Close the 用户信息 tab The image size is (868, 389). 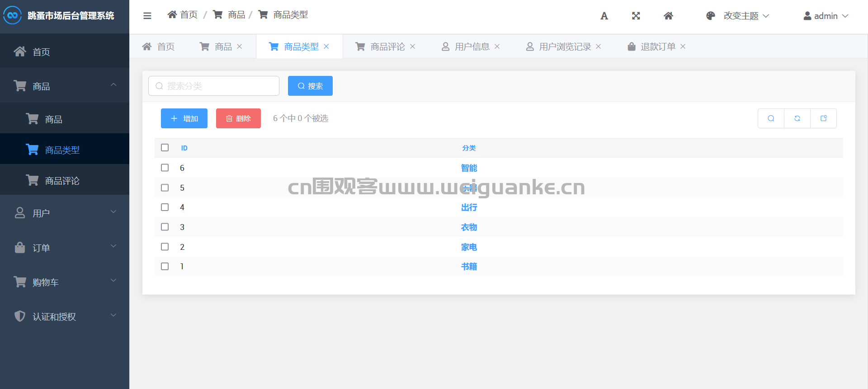[497, 47]
